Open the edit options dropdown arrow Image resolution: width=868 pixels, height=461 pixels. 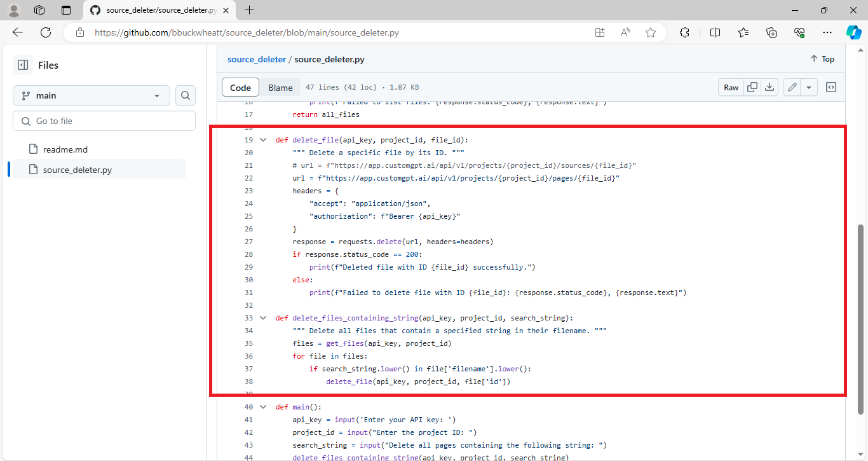pyautogui.click(x=808, y=87)
